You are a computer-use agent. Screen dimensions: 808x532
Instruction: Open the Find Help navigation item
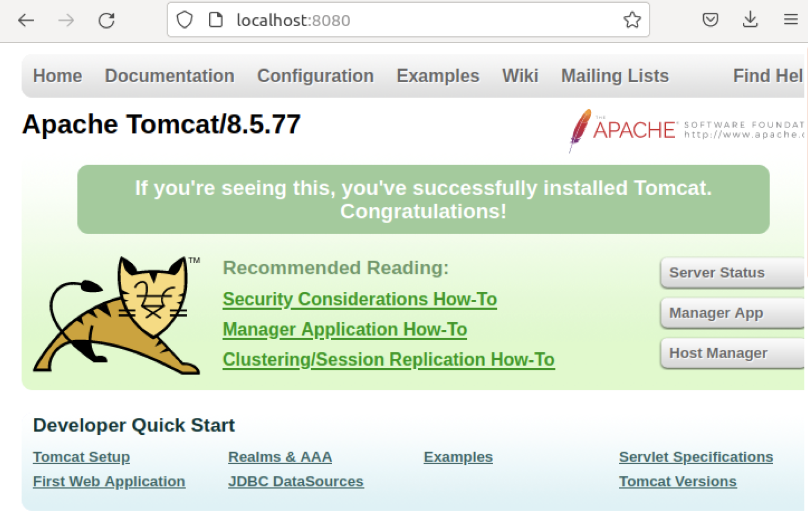click(768, 76)
